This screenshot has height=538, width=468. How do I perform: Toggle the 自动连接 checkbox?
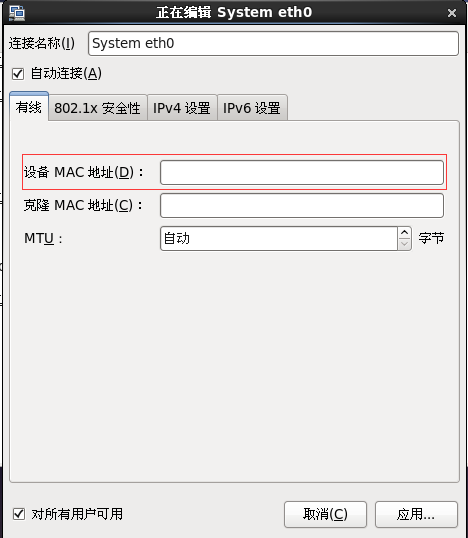click(18, 74)
